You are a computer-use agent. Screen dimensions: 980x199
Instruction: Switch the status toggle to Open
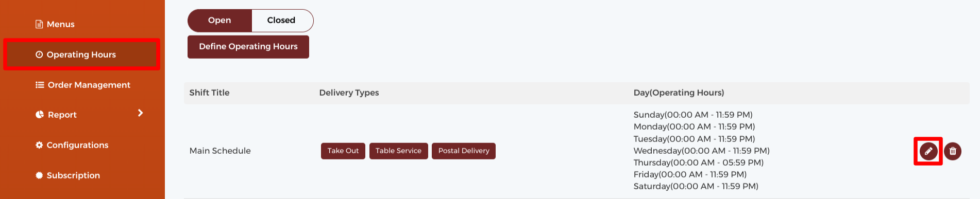pos(219,21)
